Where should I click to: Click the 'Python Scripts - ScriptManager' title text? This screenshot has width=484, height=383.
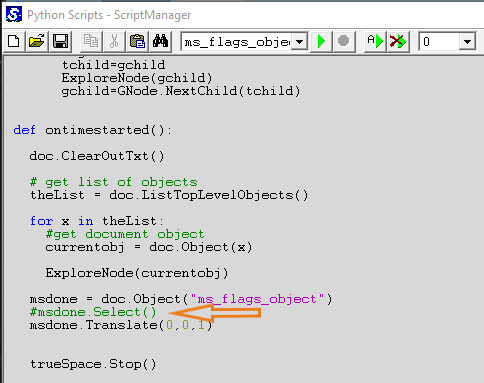(109, 15)
